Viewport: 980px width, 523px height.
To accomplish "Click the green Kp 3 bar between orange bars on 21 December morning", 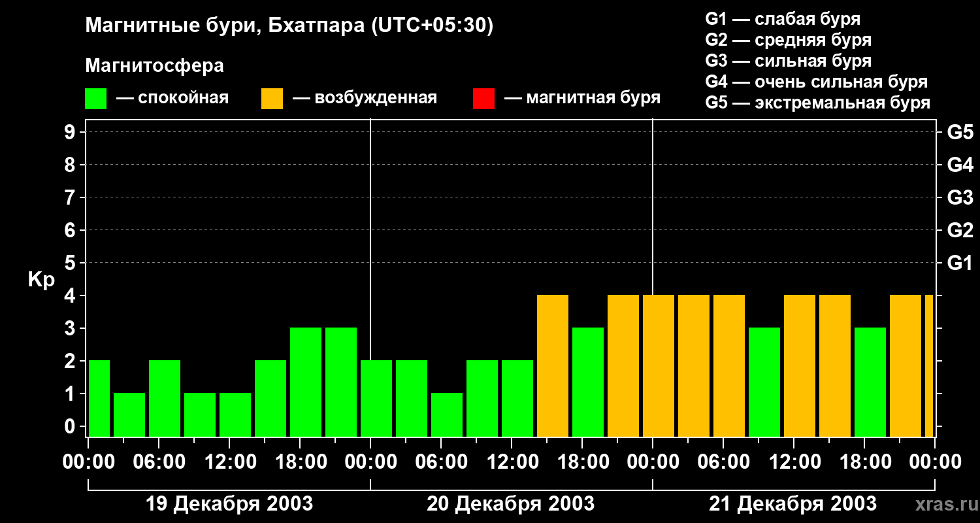I will tap(764, 382).
